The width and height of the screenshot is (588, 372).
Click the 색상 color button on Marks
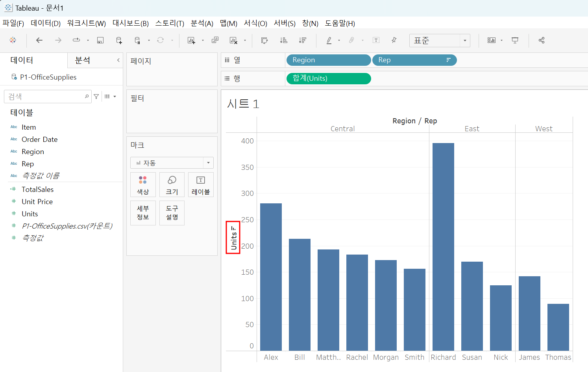[x=143, y=185]
